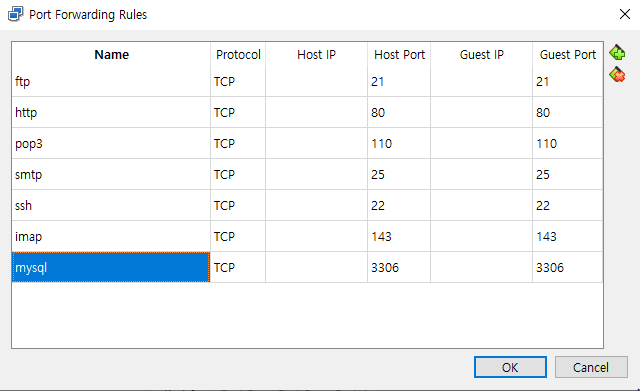This screenshot has width=640, height=391.
Task: Add a new port forwarding rule
Action: click(x=617, y=53)
